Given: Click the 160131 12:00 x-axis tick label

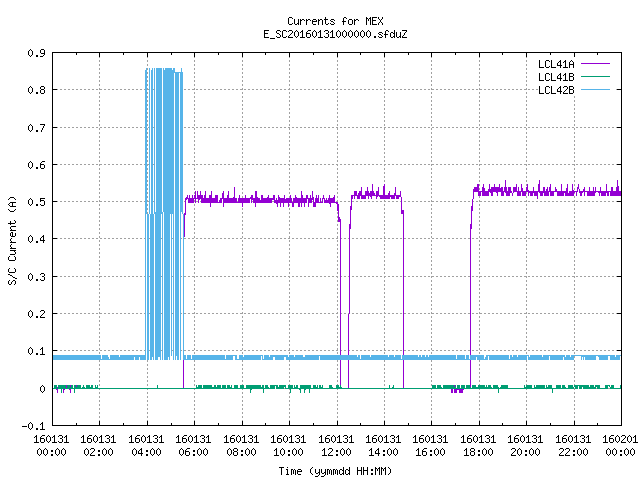Looking at the screenshot, I should coord(336,446).
